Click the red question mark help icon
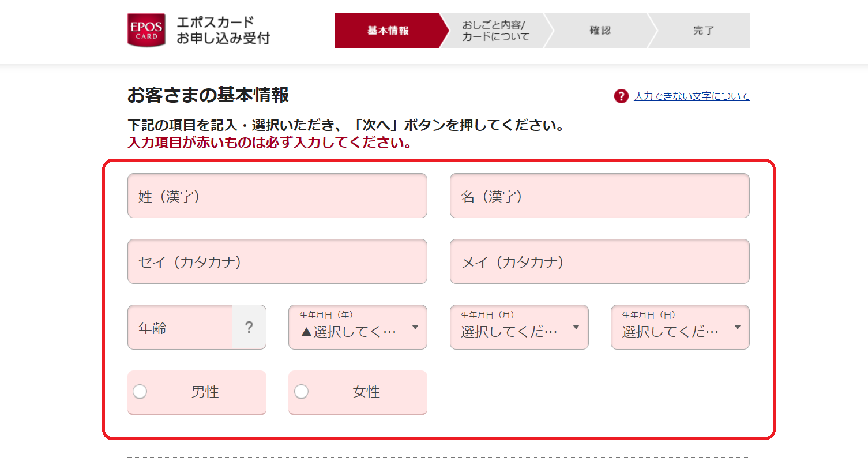868x476 pixels. click(x=621, y=96)
